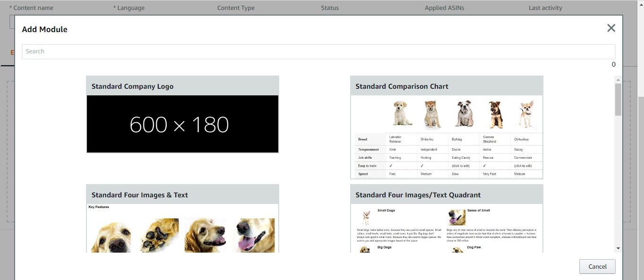644x280 pixels.
Task: Click the Chihuahua image in comparison chart
Action: [525, 114]
